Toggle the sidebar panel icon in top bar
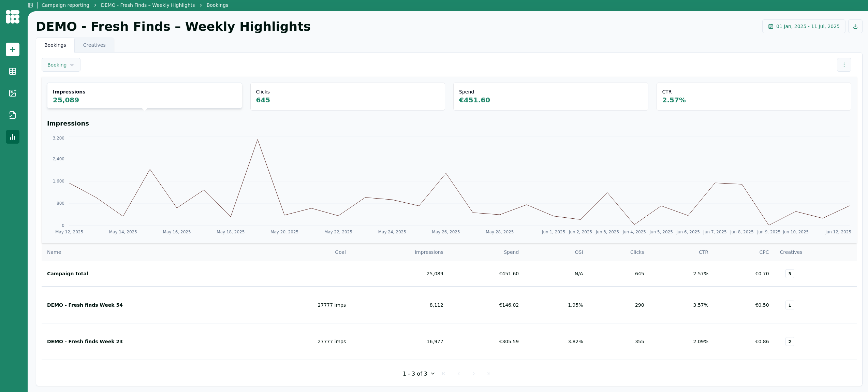The height and width of the screenshot is (392, 868). pos(30,5)
